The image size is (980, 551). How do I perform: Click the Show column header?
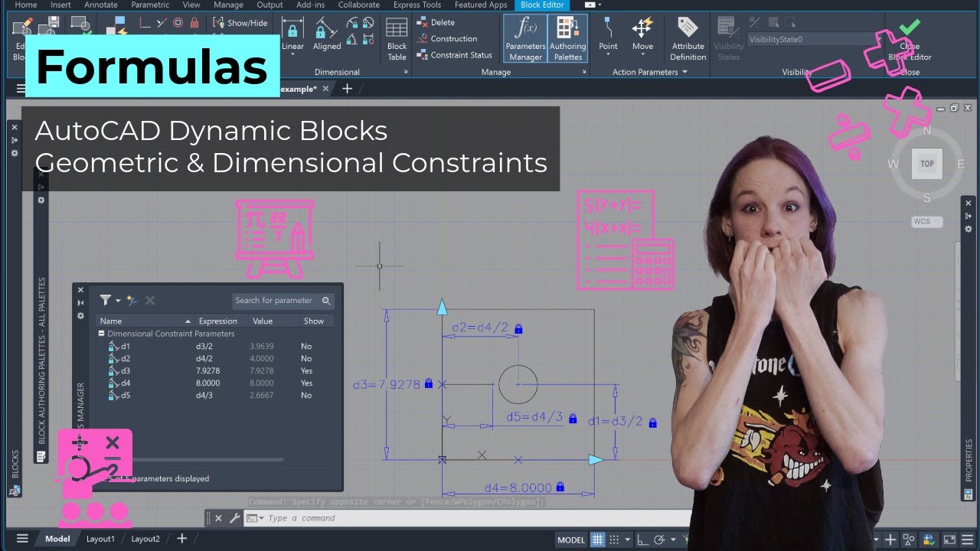315,321
